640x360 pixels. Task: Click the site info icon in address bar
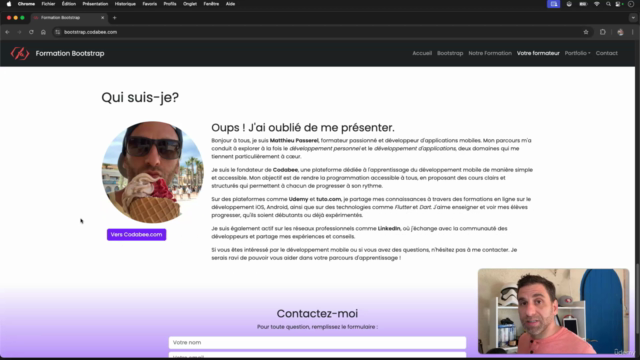tap(58, 32)
